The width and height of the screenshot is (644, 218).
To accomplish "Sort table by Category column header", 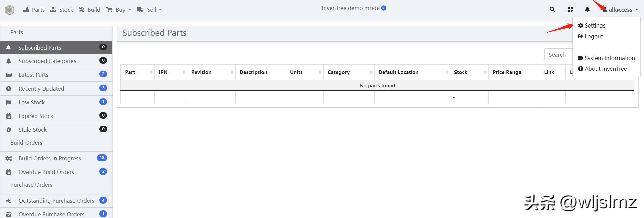I will coord(339,72).
